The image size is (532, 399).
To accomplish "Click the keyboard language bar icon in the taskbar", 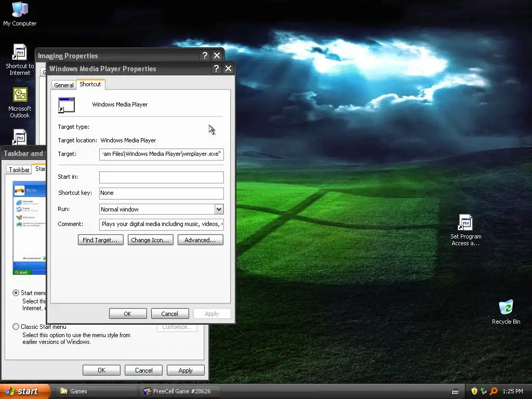I will click(455, 392).
